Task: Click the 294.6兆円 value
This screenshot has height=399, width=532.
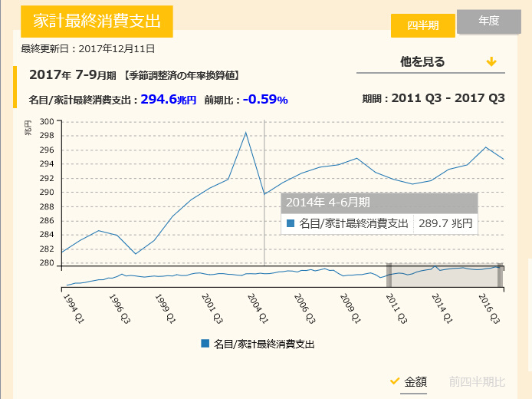Action: pyautogui.click(x=169, y=99)
